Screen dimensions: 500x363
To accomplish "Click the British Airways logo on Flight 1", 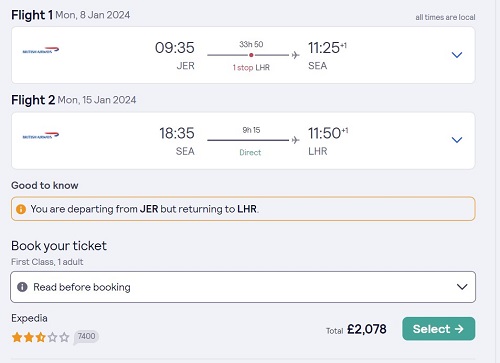I will 41,50.
